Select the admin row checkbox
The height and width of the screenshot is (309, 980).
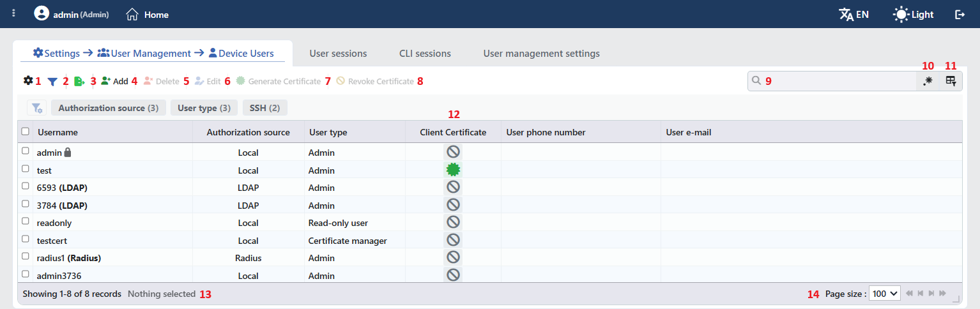[26, 151]
